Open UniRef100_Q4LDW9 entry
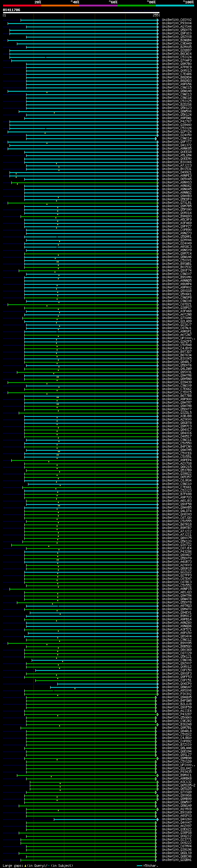Screen dimensions: 197x868 click(176, 369)
